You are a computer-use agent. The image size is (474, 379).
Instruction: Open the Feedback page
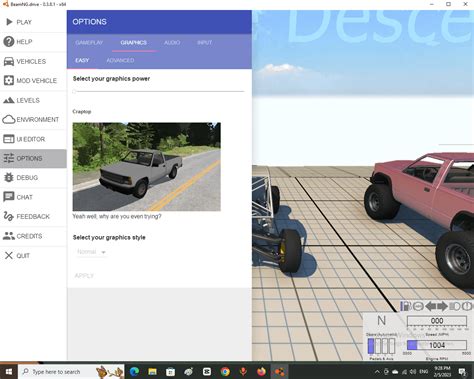33,217
